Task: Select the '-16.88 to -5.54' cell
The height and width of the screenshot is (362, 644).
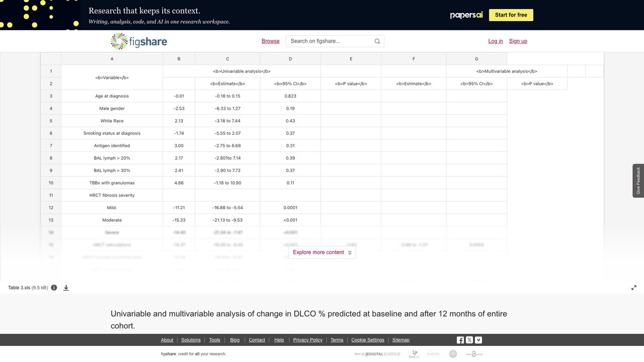Action: [227, 208]
